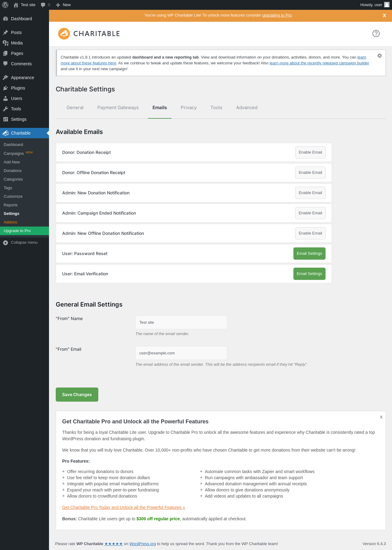Open Users in the sidebar
The height and width of the screenshot is (550, 392).
(24, 98)
